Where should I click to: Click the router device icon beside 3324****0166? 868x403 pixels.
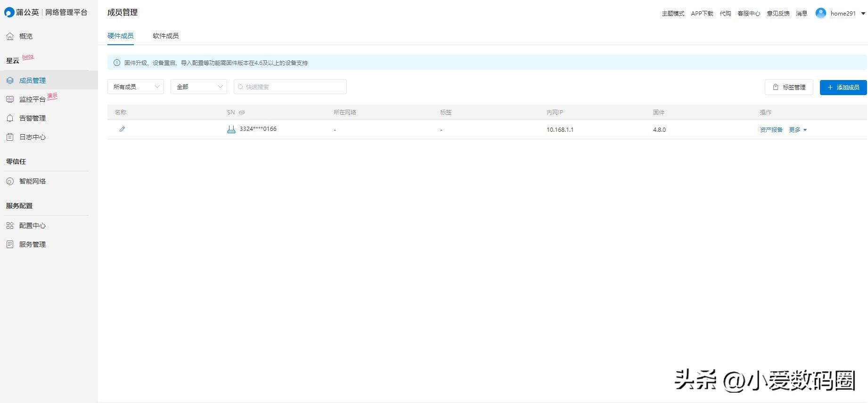231,129
